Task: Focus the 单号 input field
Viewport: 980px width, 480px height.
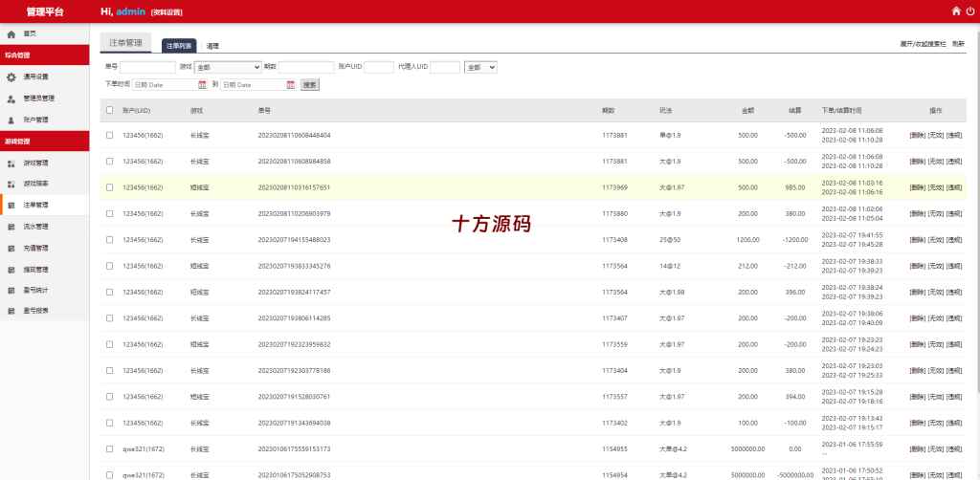Action: coord(147,67)
